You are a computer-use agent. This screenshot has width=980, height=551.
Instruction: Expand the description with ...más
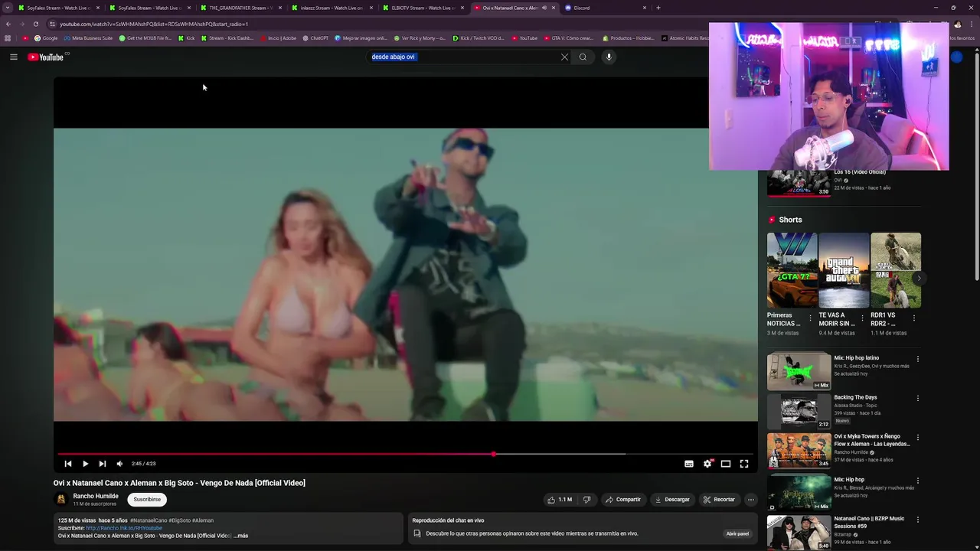(x=241, y=536)
